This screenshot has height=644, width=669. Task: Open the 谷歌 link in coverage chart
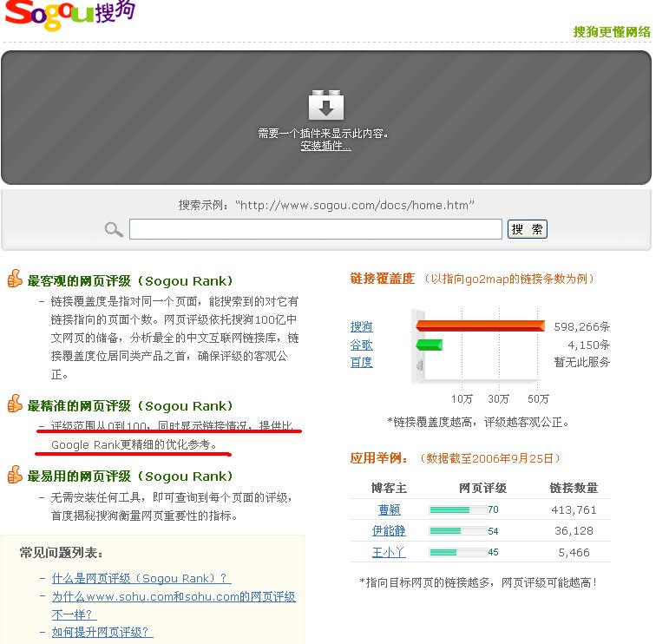tap(361, 345)
